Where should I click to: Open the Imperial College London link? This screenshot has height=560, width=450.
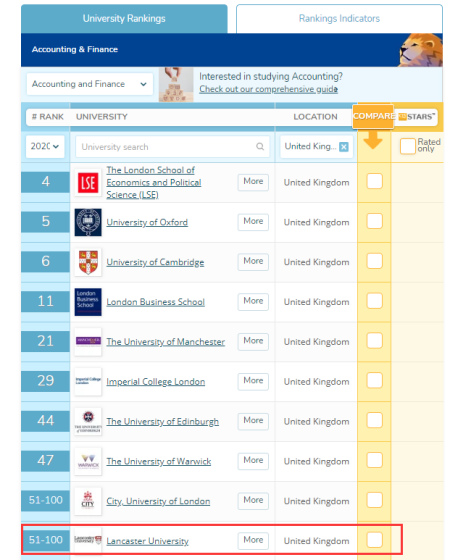point(156,382)
